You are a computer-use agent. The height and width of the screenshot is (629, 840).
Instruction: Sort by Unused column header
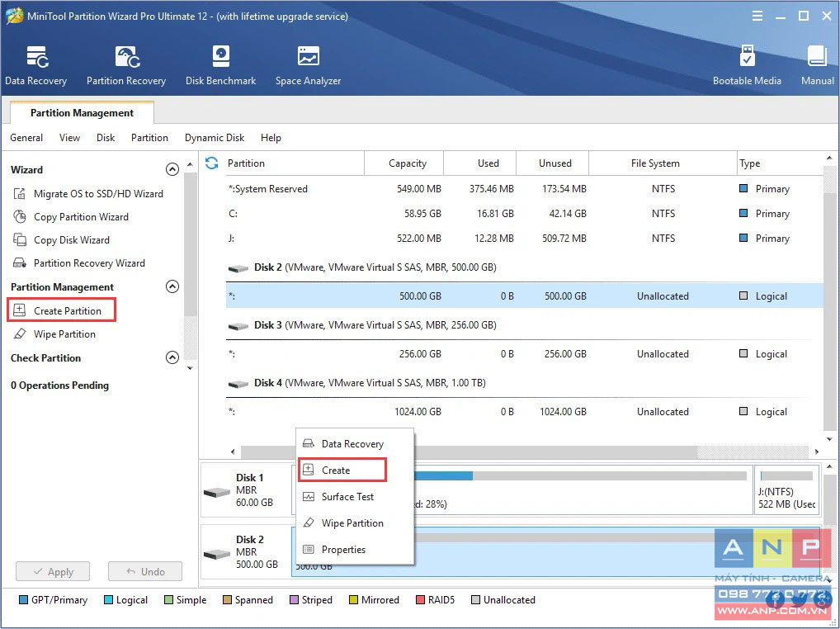pyautogui.click(x=552, y=163)
